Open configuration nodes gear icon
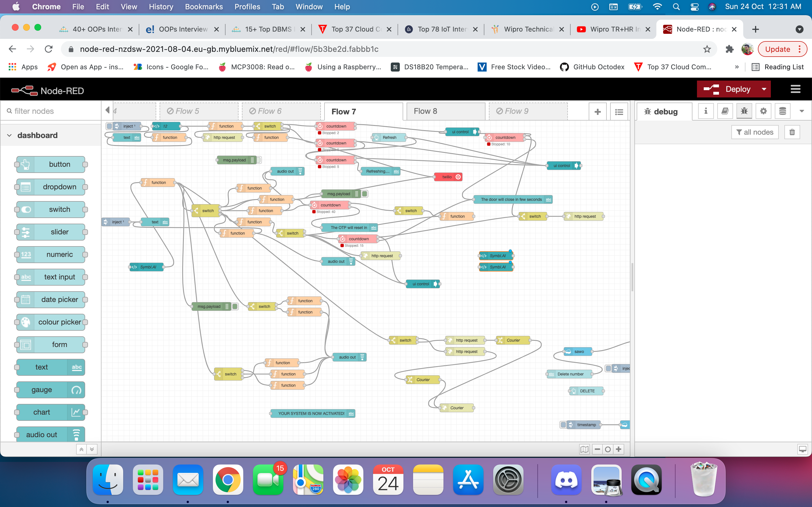This screenshot has height=507, width=812. click(x=763, y=111)
